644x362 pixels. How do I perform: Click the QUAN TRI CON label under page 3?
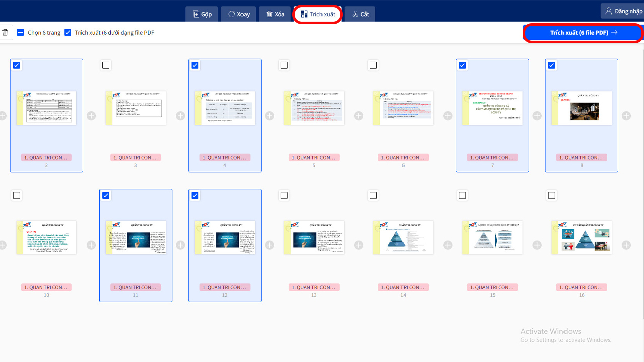click(135, 157)
